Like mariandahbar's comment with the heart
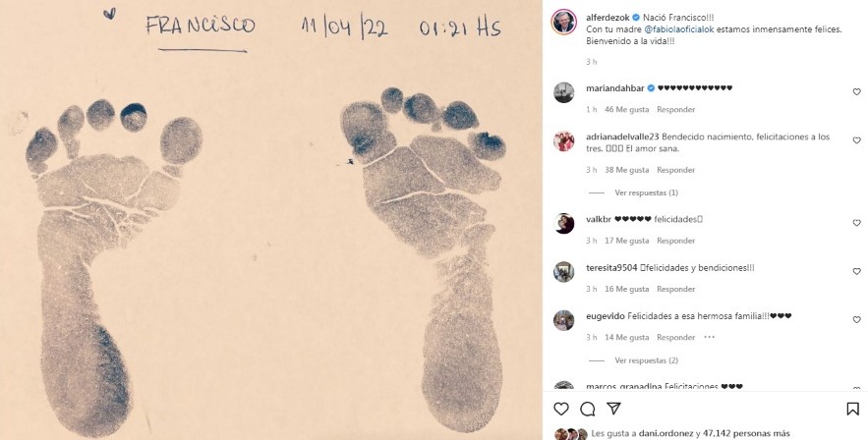868x440 pixels. click(856, 91)
